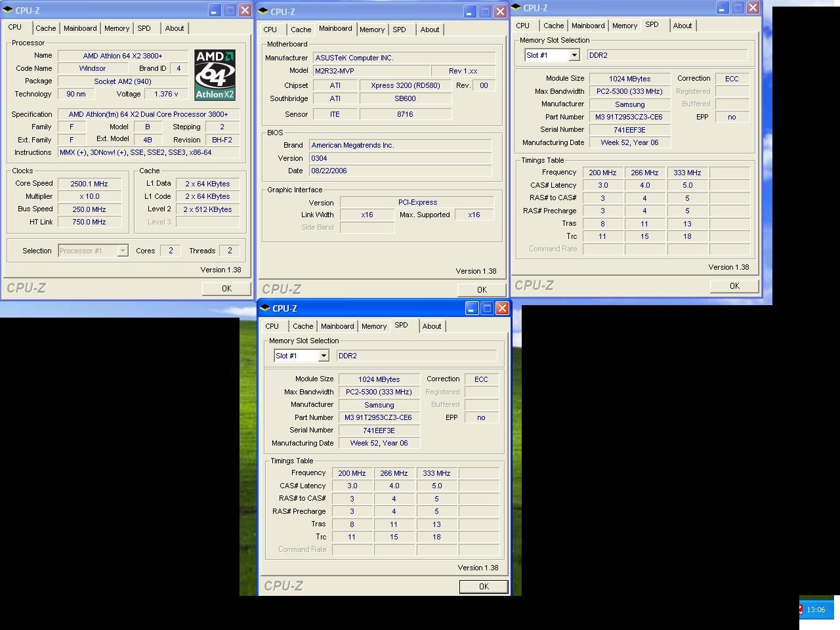Screen dimensions: 840x630
Task: Click the Level 2 '2 x 512 KBytes' value
Action: point(207,209)
